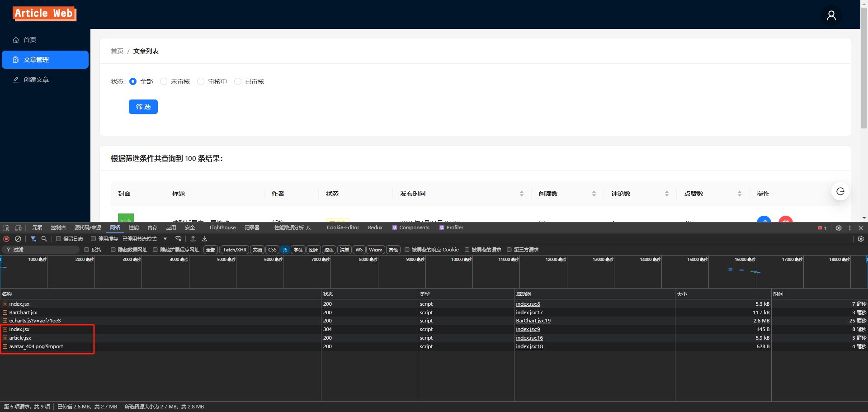This screenshot has width=868, height=412.
Task: Open the Cookie-Editor DevTools tab
Action: click(343, 228)
